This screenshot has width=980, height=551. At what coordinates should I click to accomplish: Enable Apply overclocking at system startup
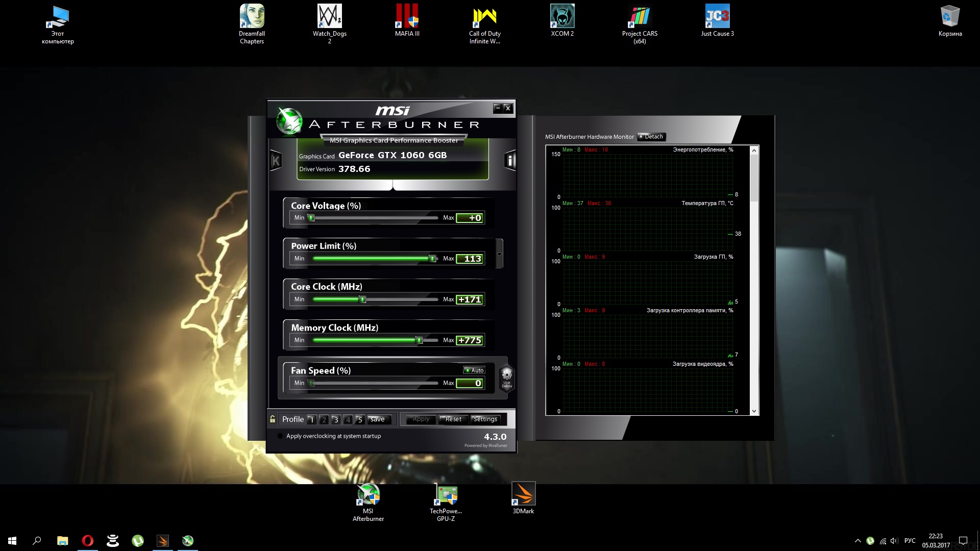point(280,436)
